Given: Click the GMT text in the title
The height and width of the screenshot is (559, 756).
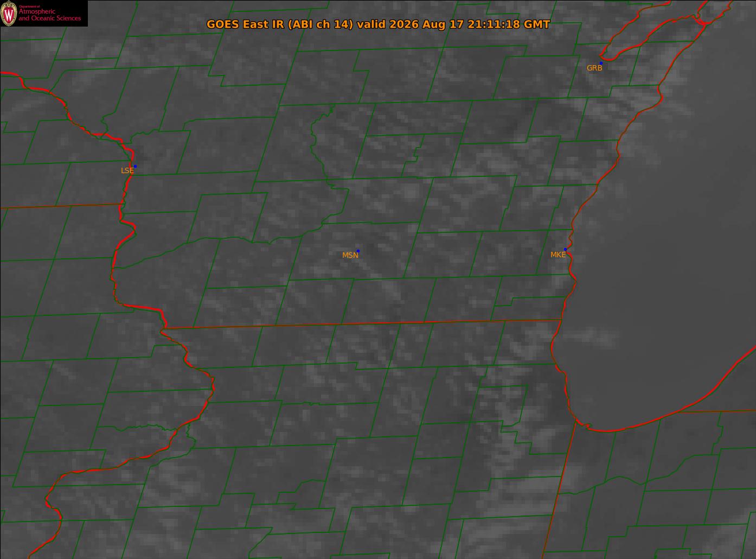Looking at the screenshot, I should click(537, 24).
